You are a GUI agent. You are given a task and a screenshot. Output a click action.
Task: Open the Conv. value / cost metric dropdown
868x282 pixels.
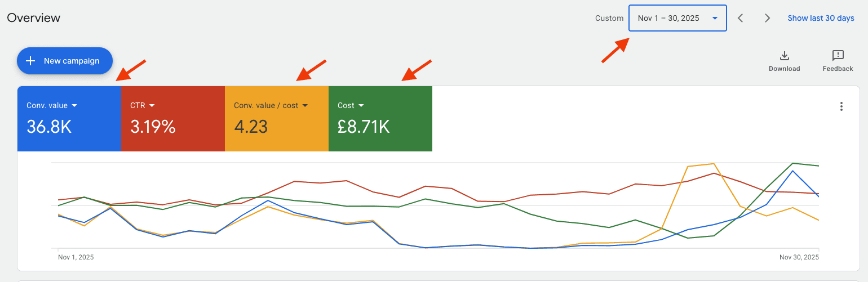271,105
